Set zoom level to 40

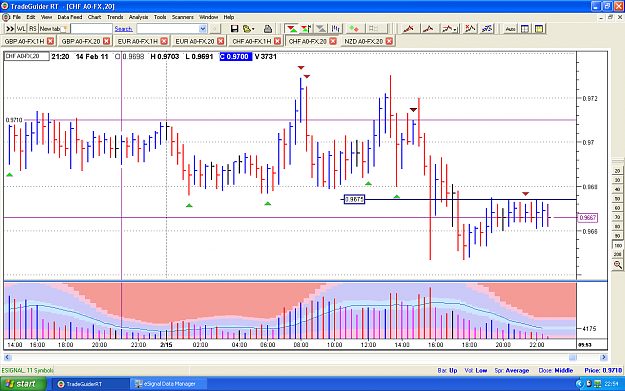[x=617, y=189]
